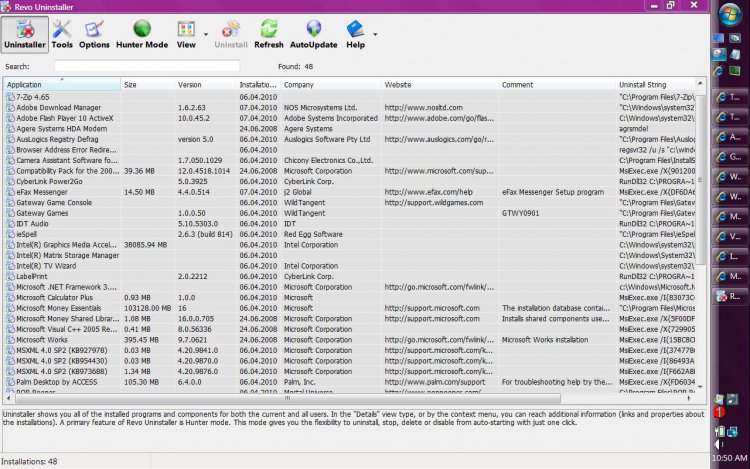
Task: Open the Tools section
Action: [x=62, y=34]
